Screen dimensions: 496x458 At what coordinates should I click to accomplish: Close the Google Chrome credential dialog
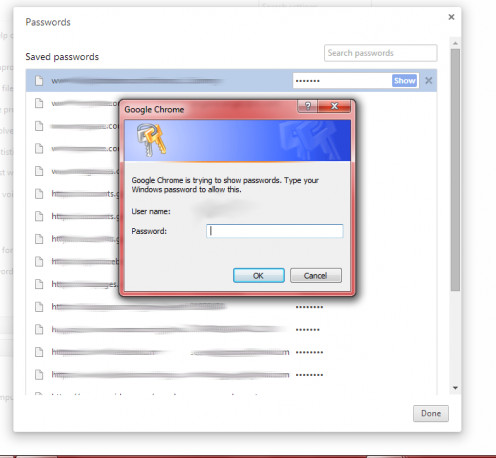click(334, 106)
